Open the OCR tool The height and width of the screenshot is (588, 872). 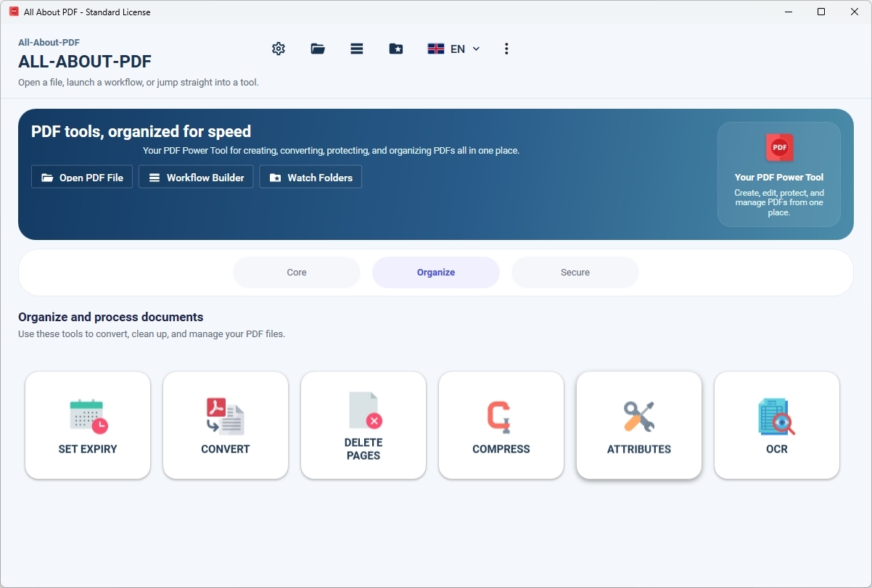(x=777, y=426)
